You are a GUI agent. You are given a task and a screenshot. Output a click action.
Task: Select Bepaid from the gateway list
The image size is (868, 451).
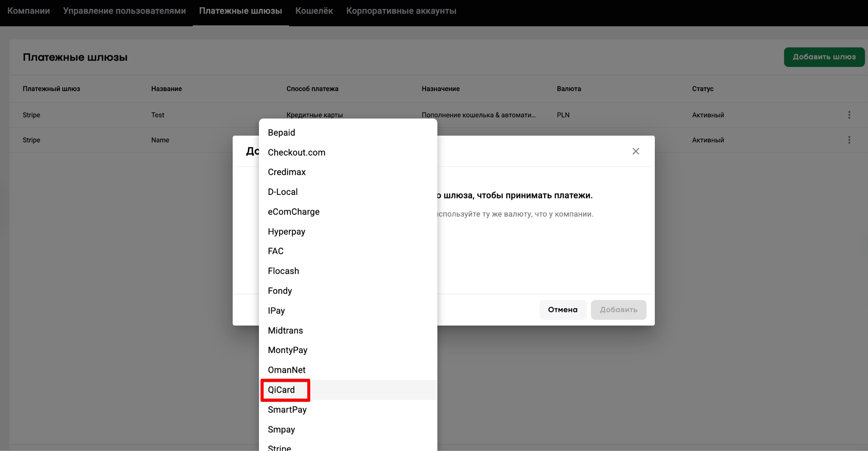[x=348, y=133]
